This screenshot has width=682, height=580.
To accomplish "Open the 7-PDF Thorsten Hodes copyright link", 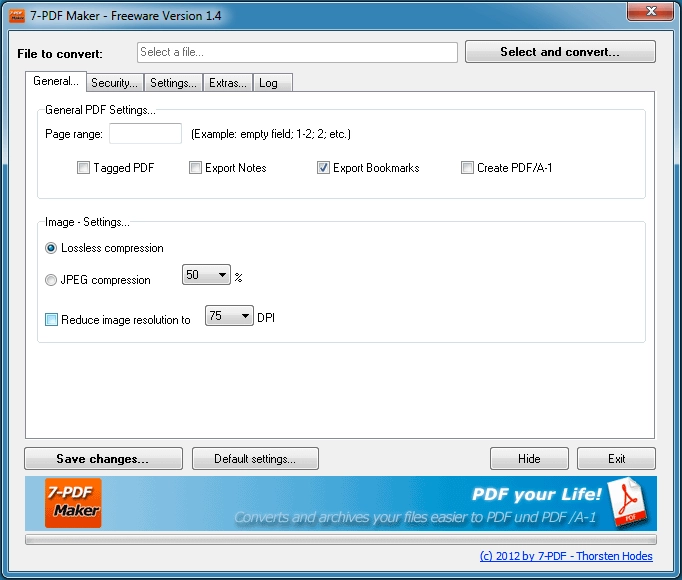I will tap(566, 556).
